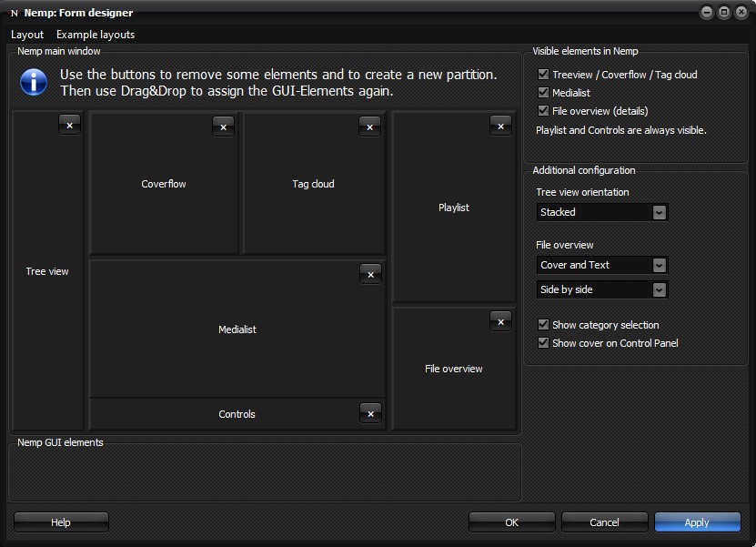Remove the Medialist panel with X button
The height and width of the screenshot is (547, 756).
coord(370,274)
